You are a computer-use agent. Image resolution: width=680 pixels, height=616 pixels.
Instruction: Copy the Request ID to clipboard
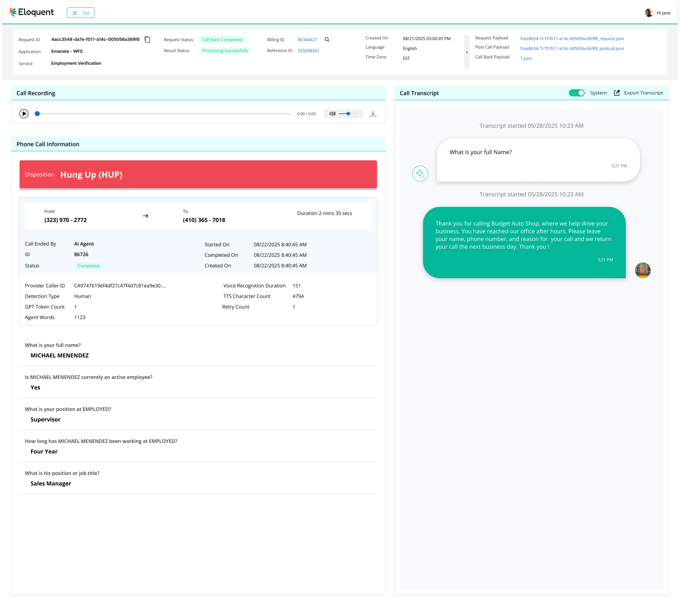click(147, 39)
